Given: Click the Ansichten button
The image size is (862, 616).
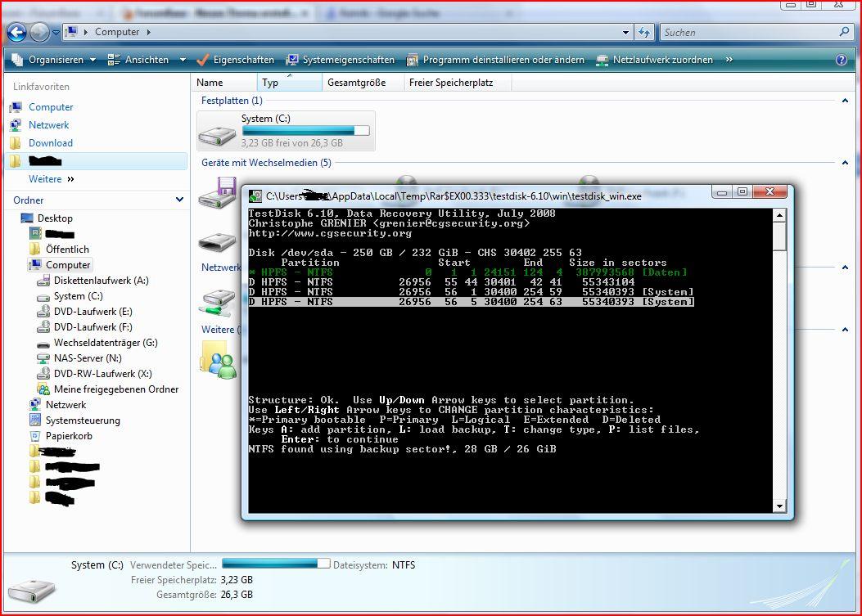Looking at the screenshot, I should coord(138,60).
